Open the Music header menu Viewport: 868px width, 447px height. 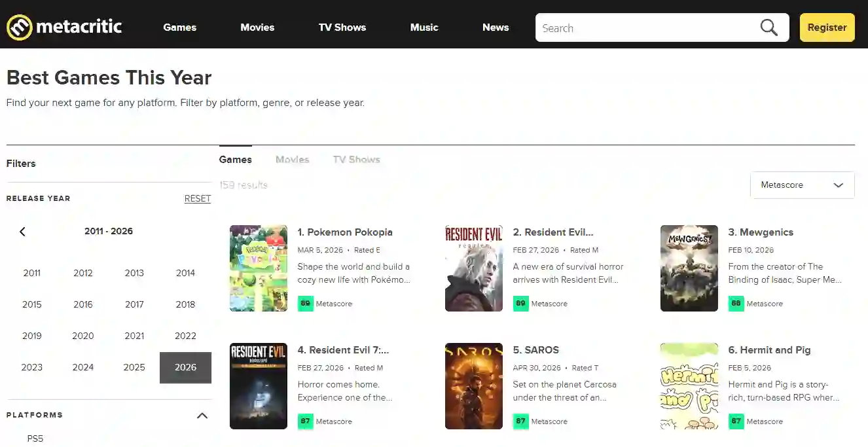424,27
